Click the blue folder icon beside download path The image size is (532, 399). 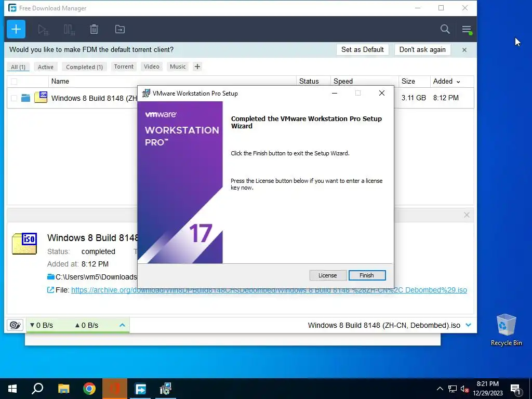51,276
